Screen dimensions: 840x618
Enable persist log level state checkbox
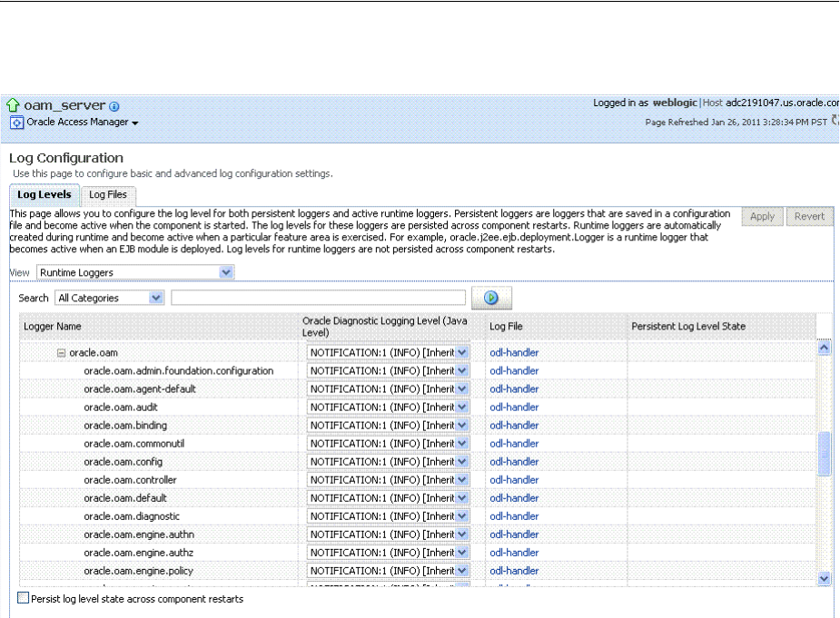pos(24,599)
